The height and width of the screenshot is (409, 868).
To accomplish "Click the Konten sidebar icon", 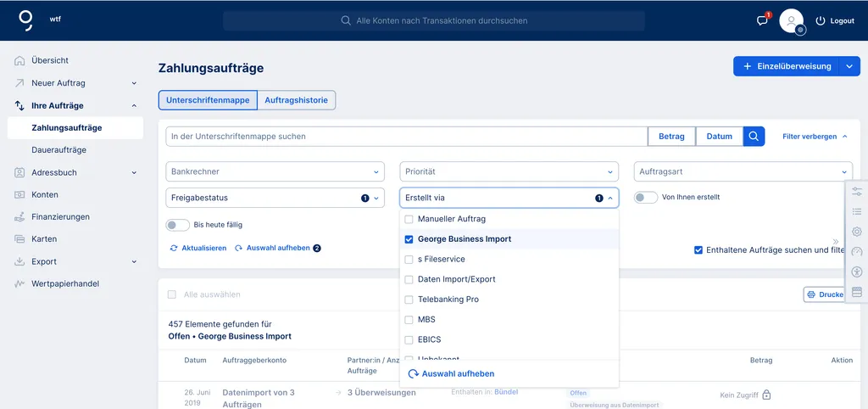I will [x=20, y=194].
